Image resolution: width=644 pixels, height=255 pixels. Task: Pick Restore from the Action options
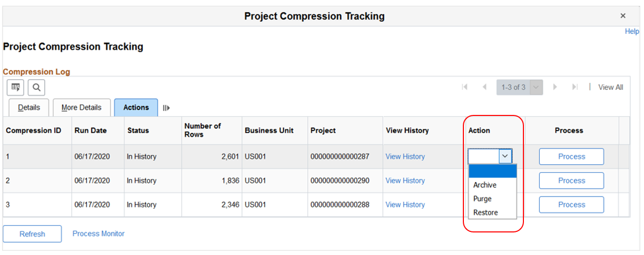pos(485,212)
